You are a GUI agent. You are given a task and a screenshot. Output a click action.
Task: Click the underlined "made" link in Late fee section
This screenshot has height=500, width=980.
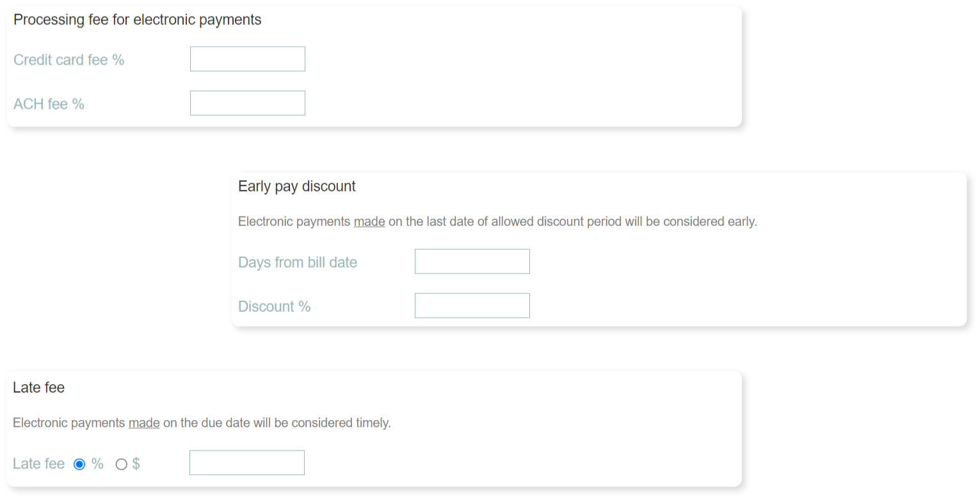pos(144,423)
